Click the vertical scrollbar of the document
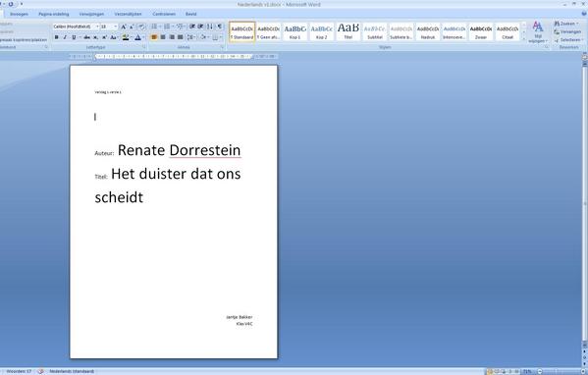This screenshot has width=588, height=375. (584, 202)
